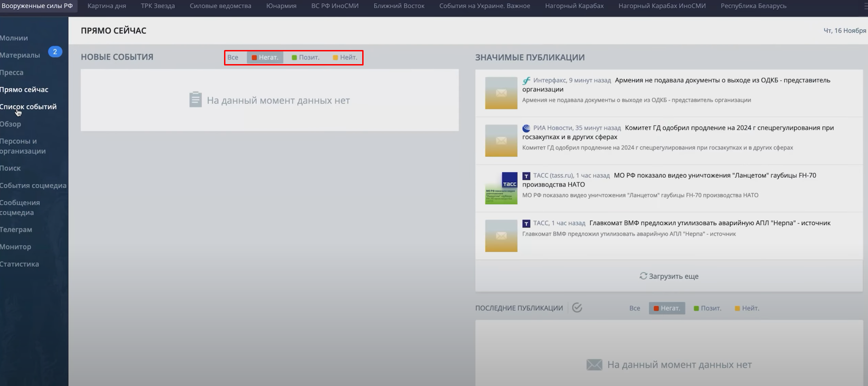Open article about аварийную АПЛ Нерпа

pos(709,223)
